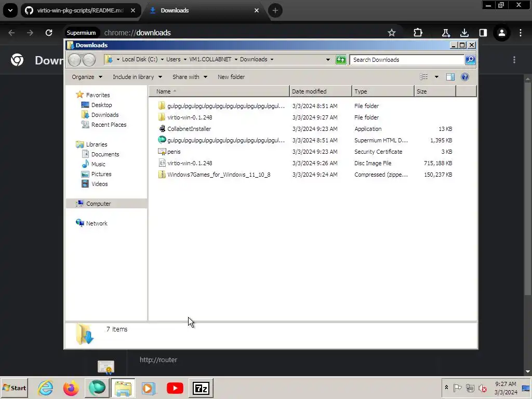Toggle browser side panel icon
This screenshot has width=532, height=399.
pos(483,33)
